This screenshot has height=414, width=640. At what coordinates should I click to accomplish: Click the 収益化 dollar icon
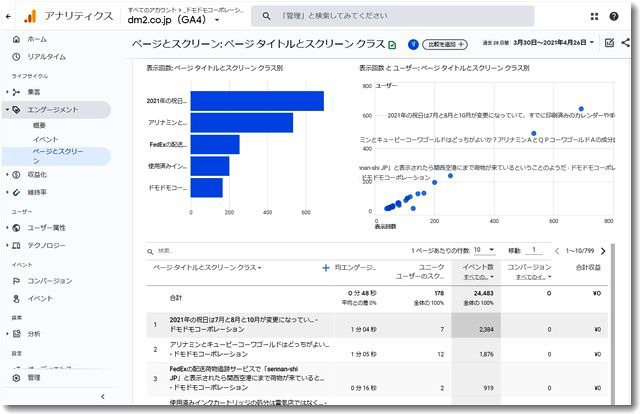pyautogui.click(x=16, y=175)
